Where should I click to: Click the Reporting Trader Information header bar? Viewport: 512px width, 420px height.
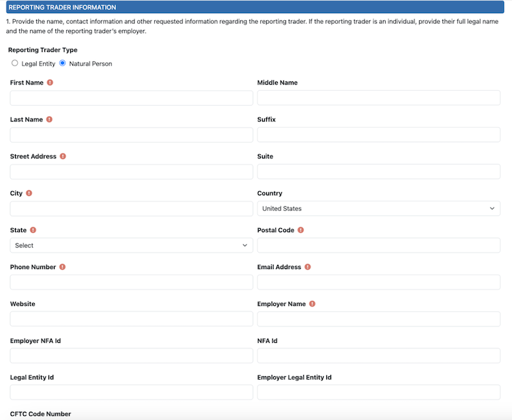click(x=255, y=8)
